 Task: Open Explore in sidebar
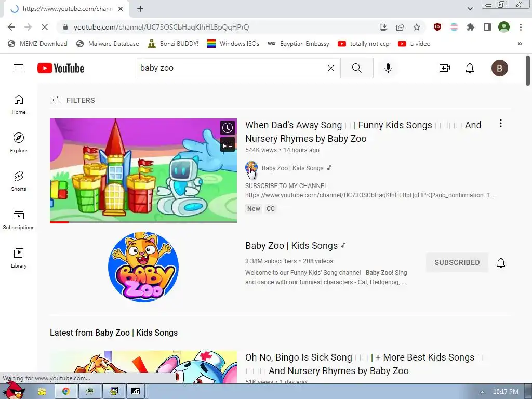19,142
